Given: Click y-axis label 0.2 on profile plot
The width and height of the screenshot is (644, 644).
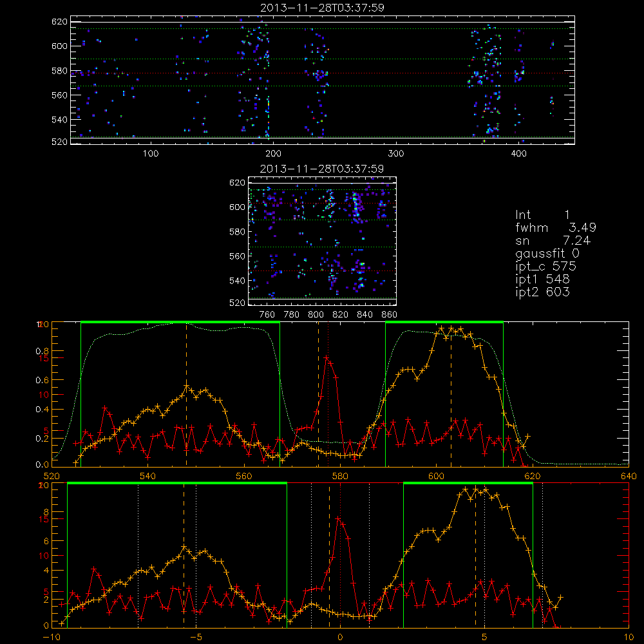Looking at the screenshot, I should tap(42, 439).
